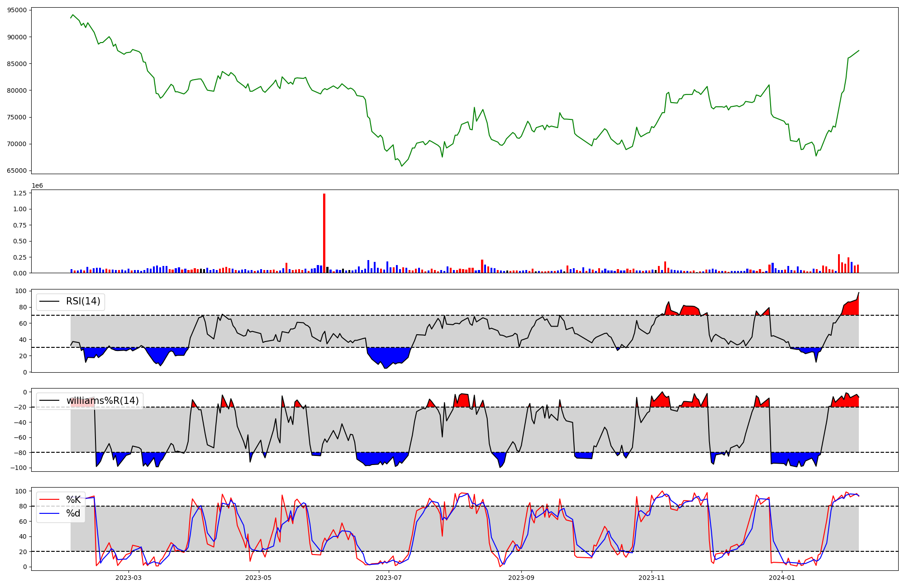
Task: Click the -40 Williams axis label
Action: (20, 422)
